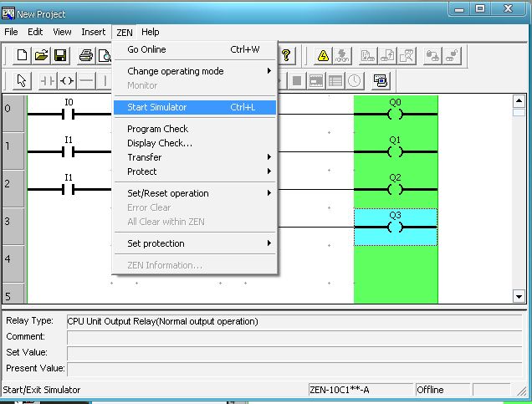Expand the Set/Reset operation submenu
Viewport: 532px width, 404px height.
click(x=195, y=193)
